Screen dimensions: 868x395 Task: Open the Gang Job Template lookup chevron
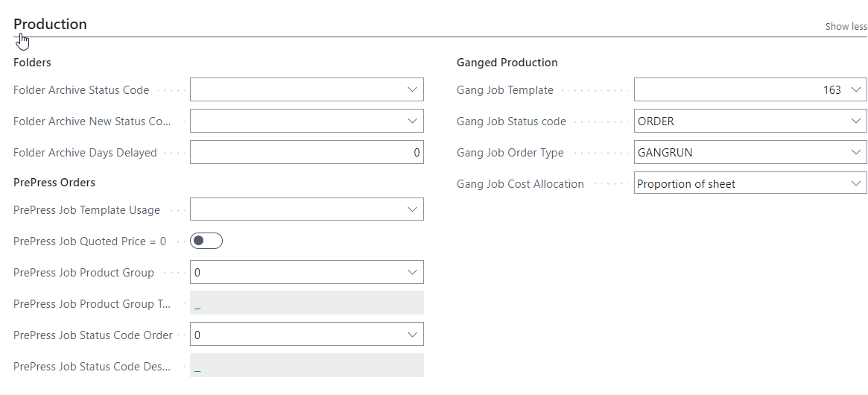856,89
